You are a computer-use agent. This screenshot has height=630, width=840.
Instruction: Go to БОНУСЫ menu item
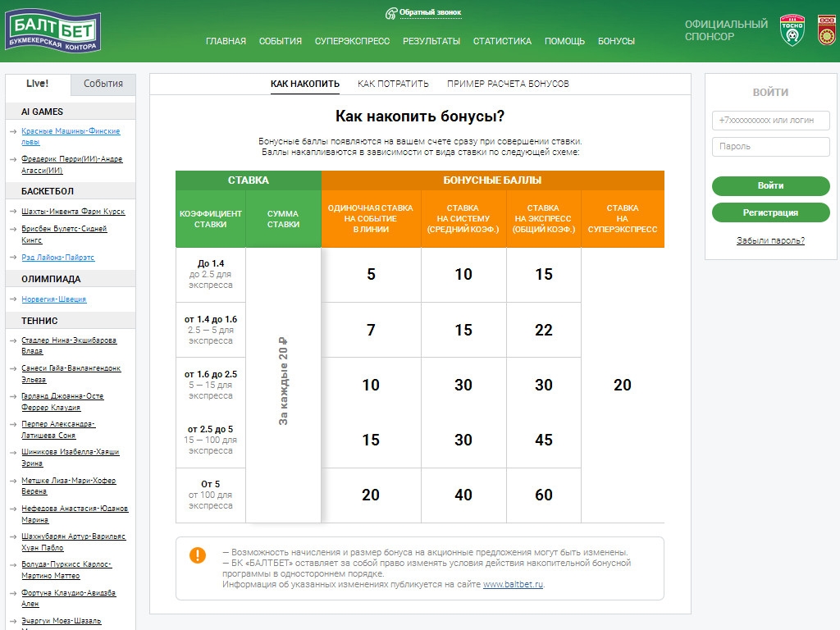[616, 41]
